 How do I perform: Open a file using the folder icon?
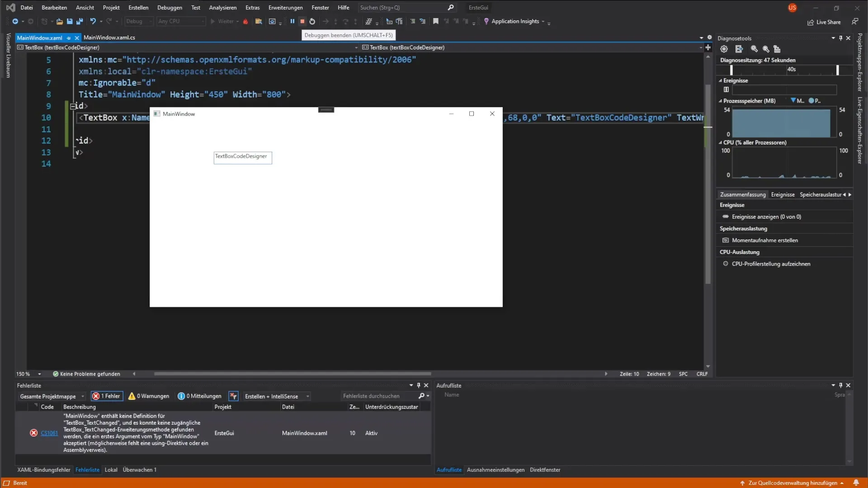(x=60, y=21)
